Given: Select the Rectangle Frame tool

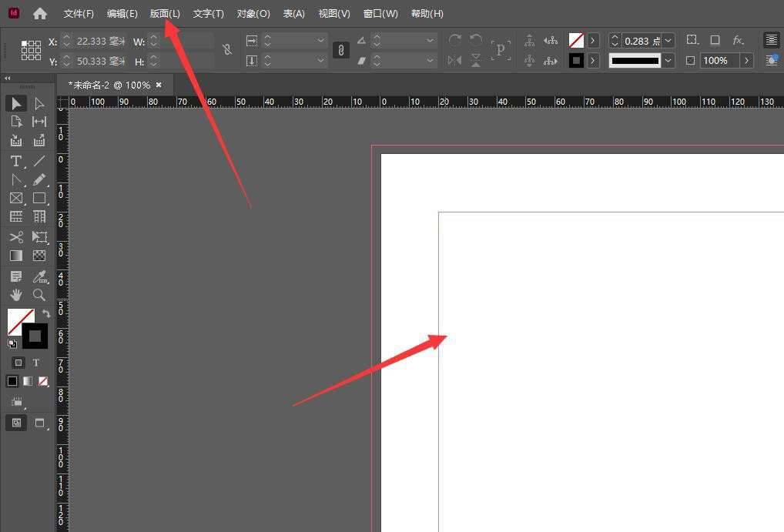Looking at the screenshot, I should click(x=15, y=199).
